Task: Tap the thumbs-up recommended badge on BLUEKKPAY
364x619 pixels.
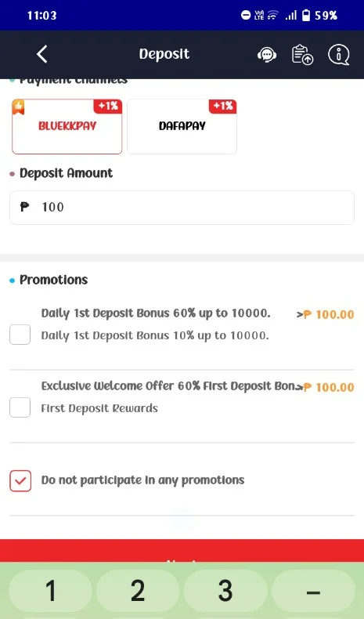Action: coord(18,107)
